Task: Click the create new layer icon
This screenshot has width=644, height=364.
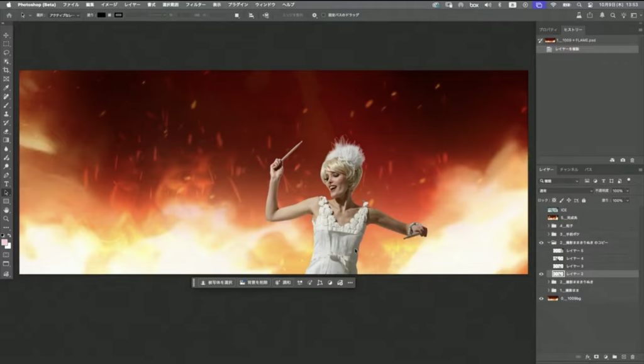Action: [x=623, y=356]
